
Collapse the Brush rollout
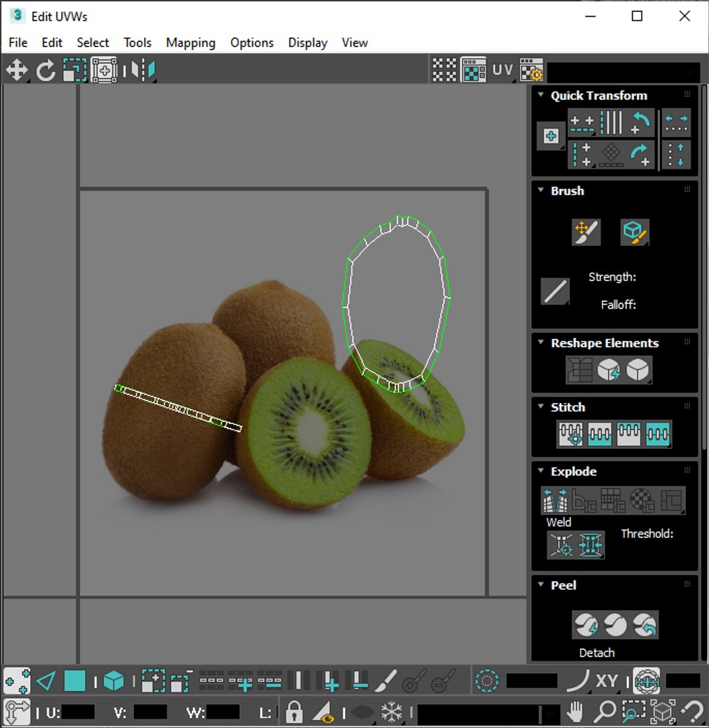(x=541, y=190)
